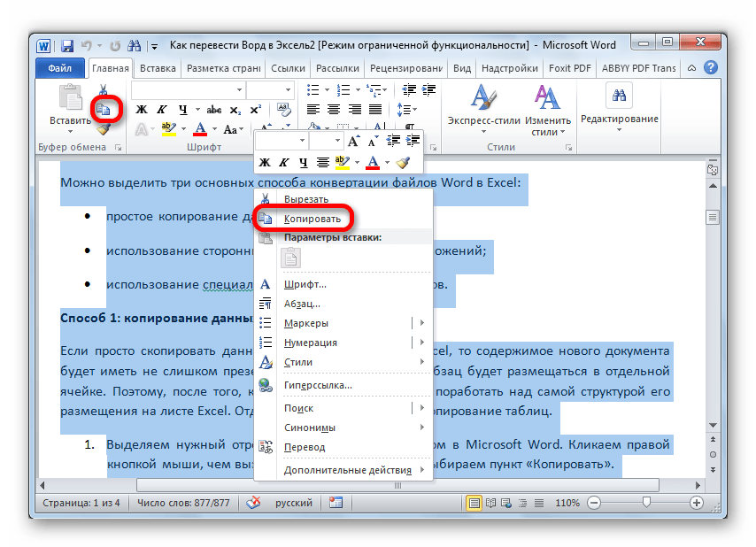Image resolution: width=756 pixels, height=547 pixels.
Task: Switch to the Вставка ribbon tab
Action: (x=158, y=68)
